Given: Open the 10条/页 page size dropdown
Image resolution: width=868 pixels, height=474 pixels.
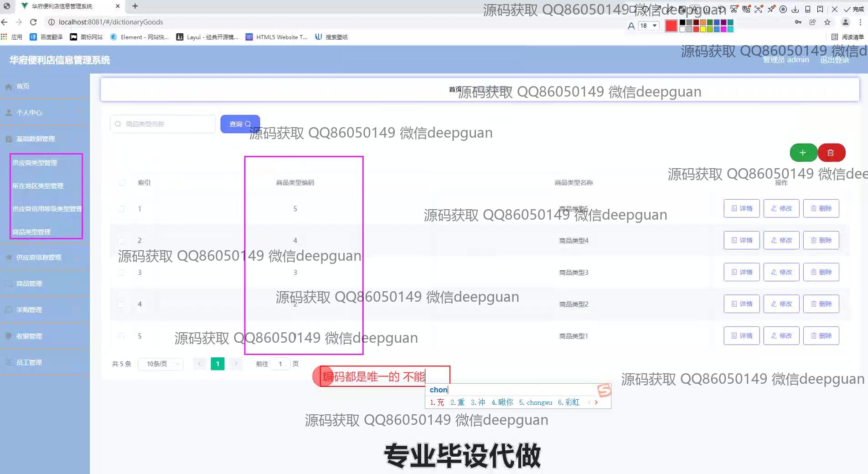Looking at the screenshot, I should tap(161, 364).
